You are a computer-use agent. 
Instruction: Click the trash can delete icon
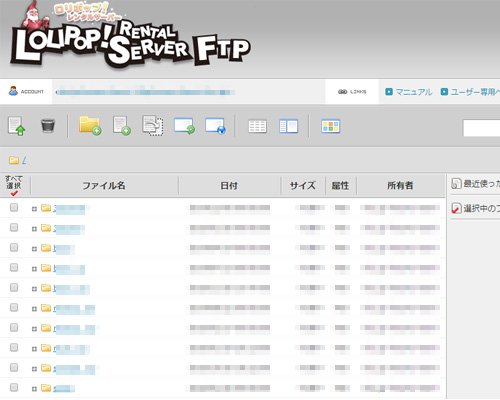[x=48, y=126]
